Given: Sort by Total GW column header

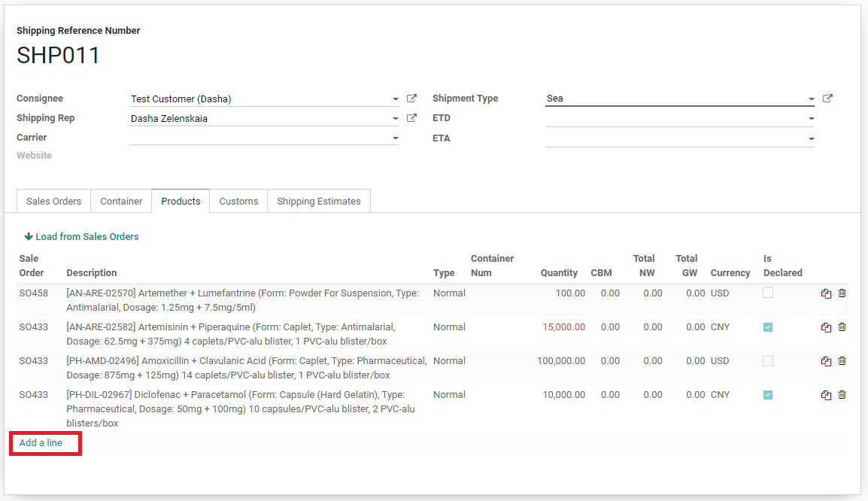Looking at the screenshot, I should point(687,266).
